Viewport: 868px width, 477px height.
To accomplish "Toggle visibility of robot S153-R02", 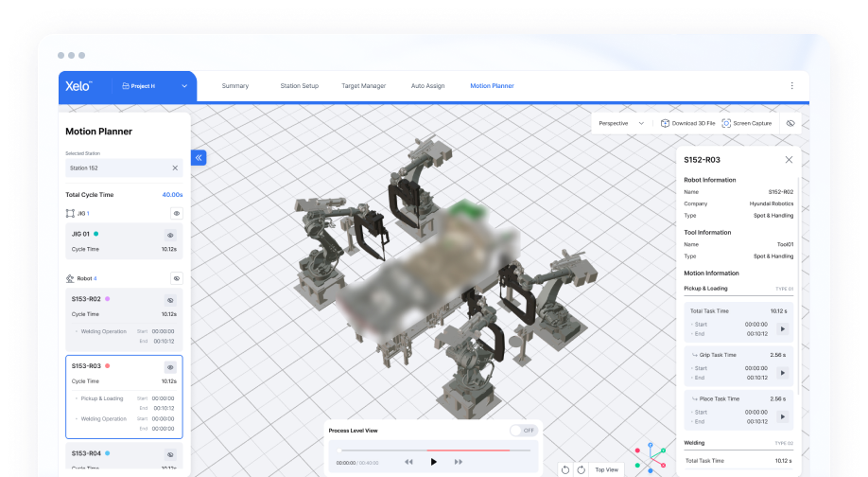I will (171, 300).
